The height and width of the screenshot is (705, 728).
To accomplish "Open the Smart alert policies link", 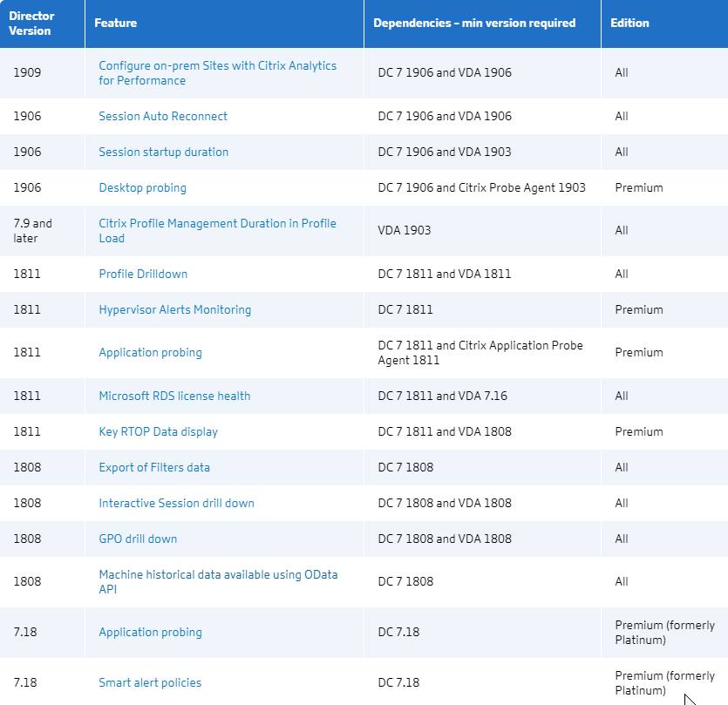I will pyautogui.click(x=150, y=682).
